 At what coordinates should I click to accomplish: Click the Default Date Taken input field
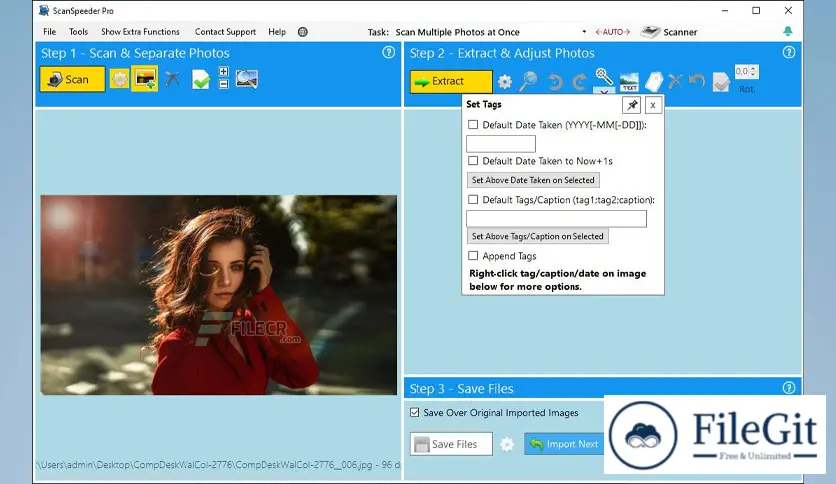(x=501, y=143)
